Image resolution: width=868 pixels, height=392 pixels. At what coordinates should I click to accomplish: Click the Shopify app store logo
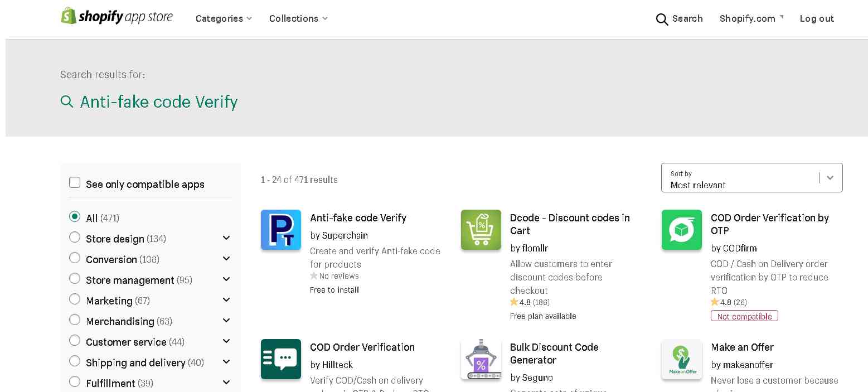[117, 17]
